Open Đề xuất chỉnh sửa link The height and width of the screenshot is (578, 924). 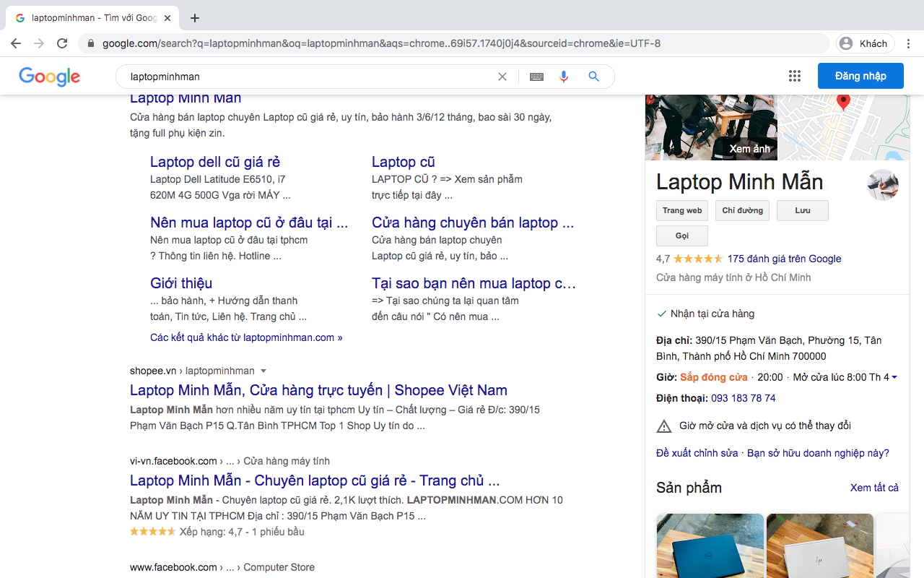point(697,453)
